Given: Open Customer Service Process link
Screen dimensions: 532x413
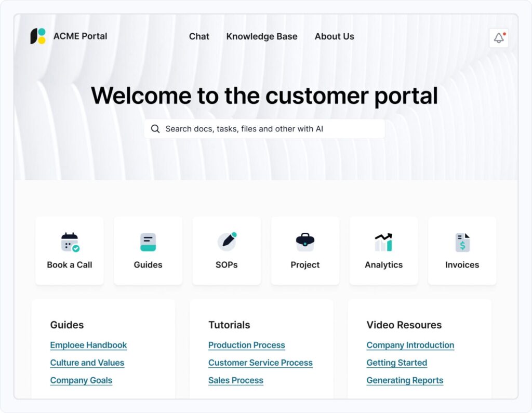Looking at the screenshot, I should coord(260,363).
